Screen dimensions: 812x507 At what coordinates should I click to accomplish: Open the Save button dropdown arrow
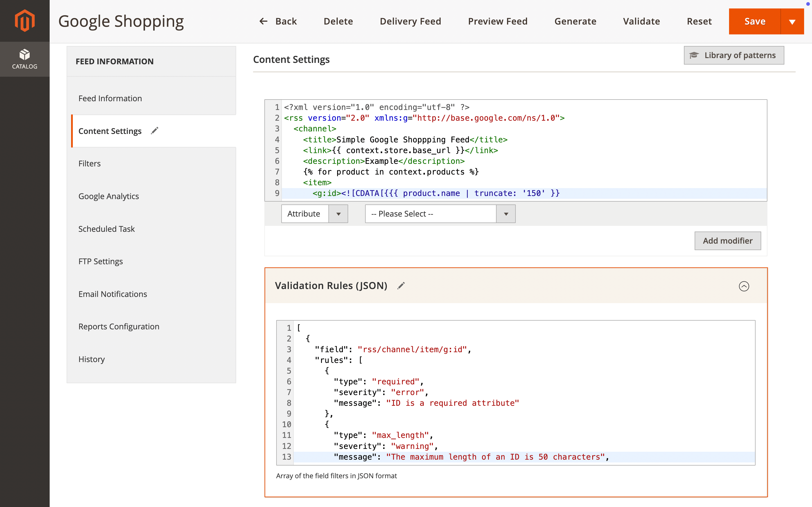(x=792, y=21)
